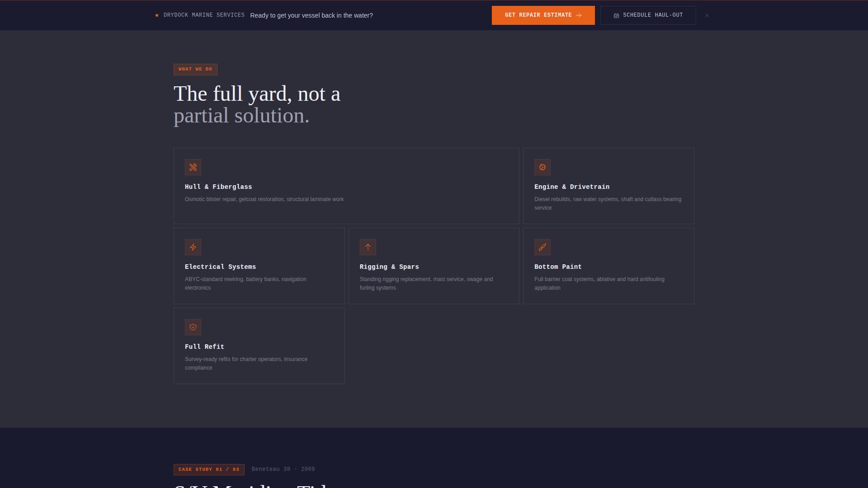The width and height of the screenshot is (868, 488).
Task: Click the arrow icon inside Get Repair Estimate button
Action: pos(580,15)
